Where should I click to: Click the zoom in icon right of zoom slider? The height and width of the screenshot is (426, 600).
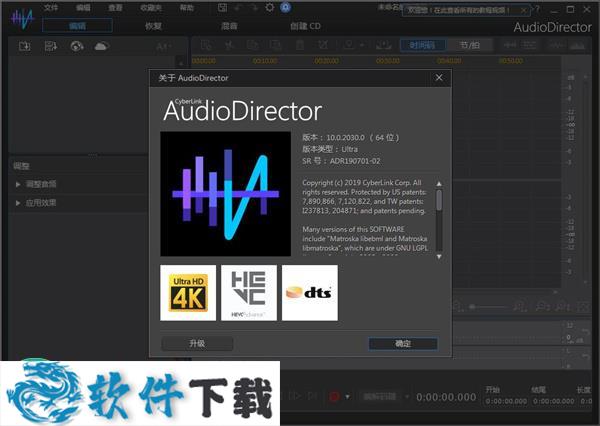520,306
